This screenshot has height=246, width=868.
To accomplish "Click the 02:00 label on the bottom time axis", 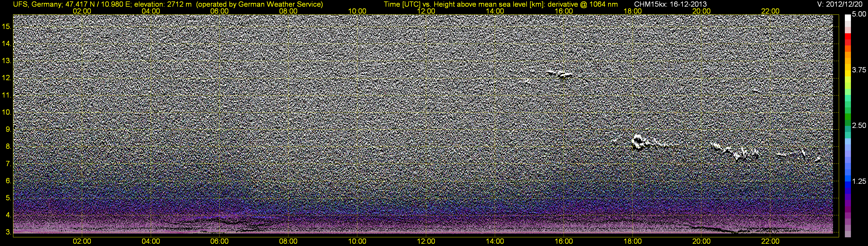I will 82,241.
